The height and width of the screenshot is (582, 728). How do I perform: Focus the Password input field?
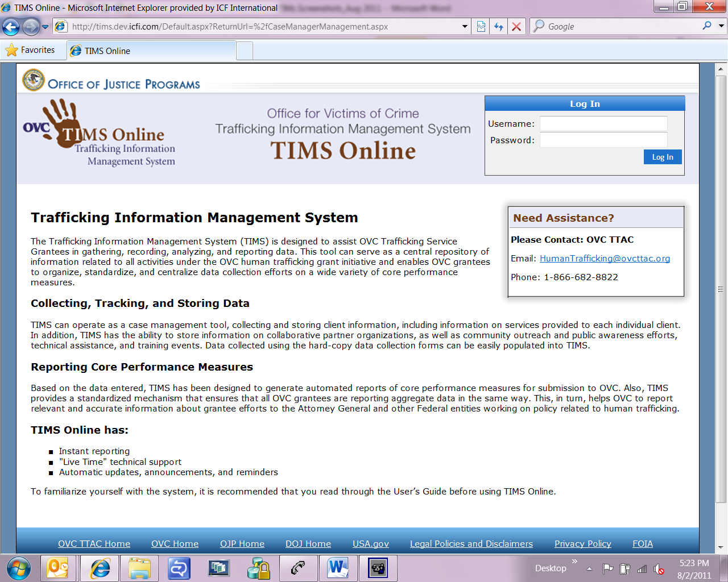pyautogui.click(x=603, y=140)
